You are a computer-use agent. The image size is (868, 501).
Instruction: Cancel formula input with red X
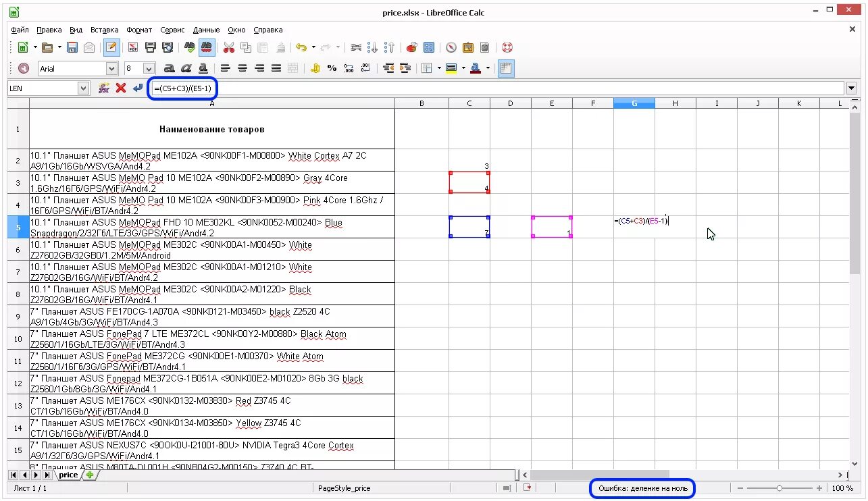(x=121, y=88)
